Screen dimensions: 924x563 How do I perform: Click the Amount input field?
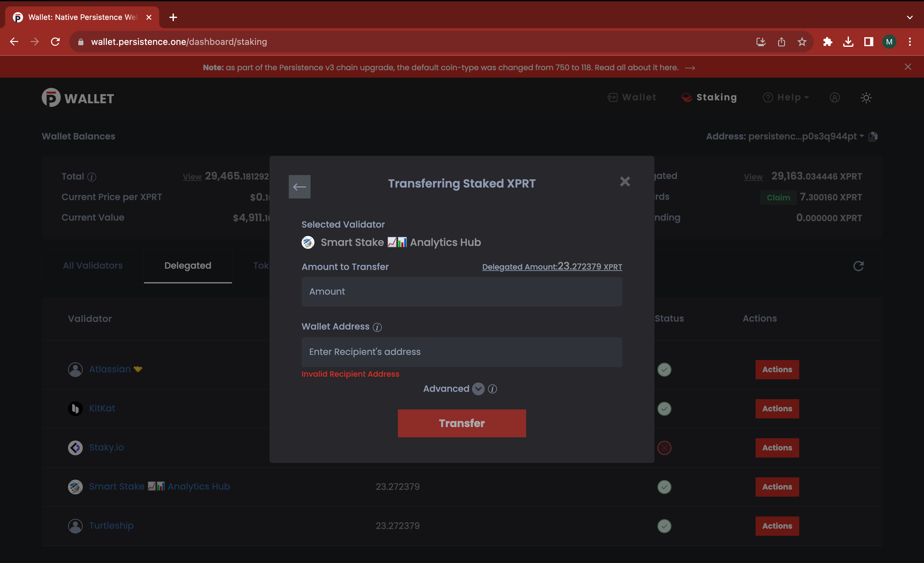[462, 292]
